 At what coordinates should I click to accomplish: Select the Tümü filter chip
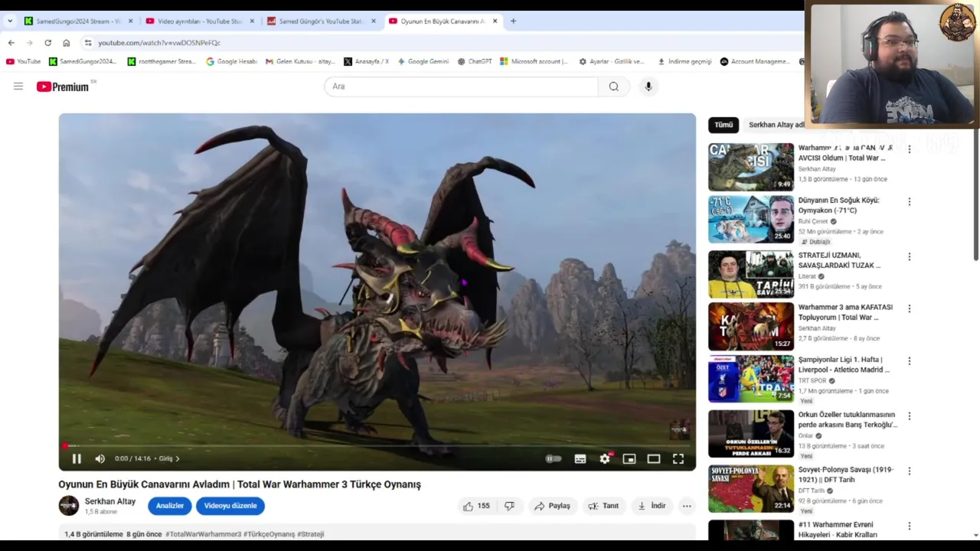pos(724,125)
